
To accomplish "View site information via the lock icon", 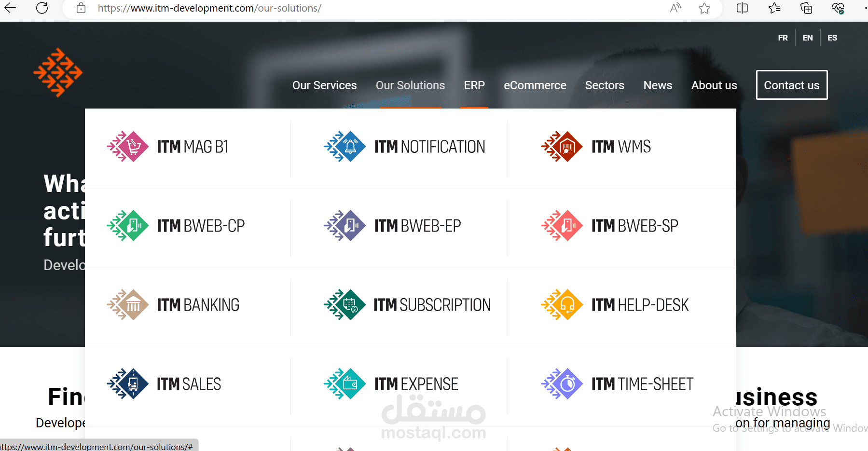I will [81, 8].
